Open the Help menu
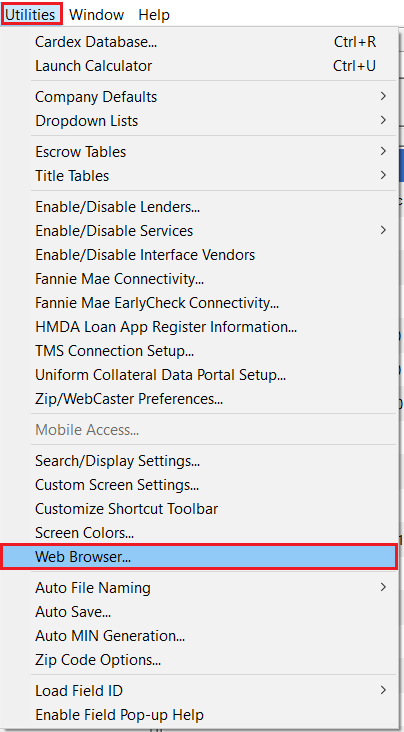 tap(154, 14)
